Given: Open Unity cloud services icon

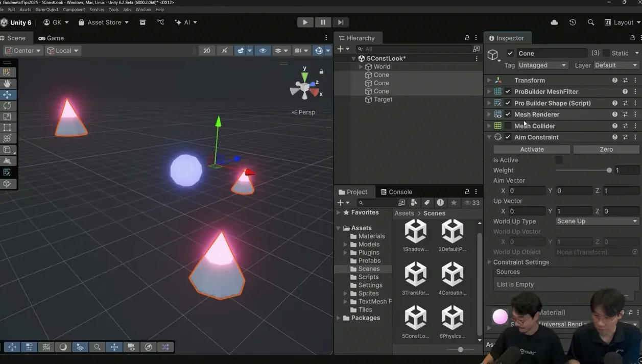Looking at the screenshot, I should click(x=554, y=22).
